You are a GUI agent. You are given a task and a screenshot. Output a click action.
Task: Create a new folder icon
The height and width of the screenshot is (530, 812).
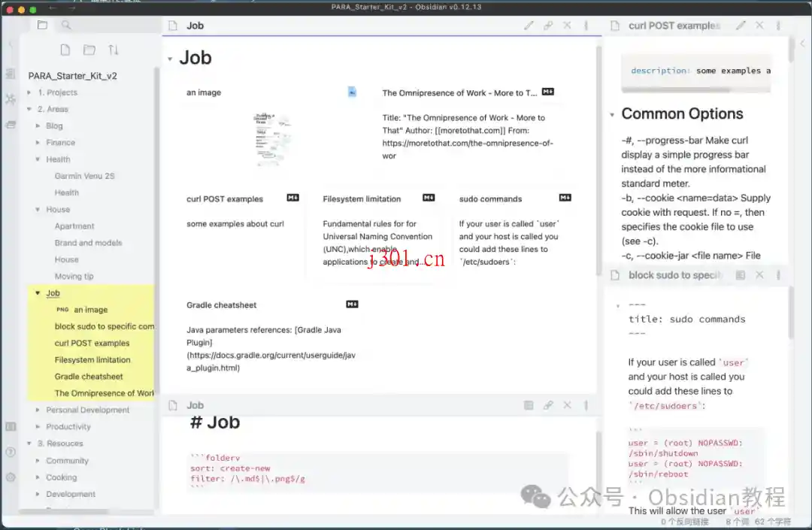(89, 50)
